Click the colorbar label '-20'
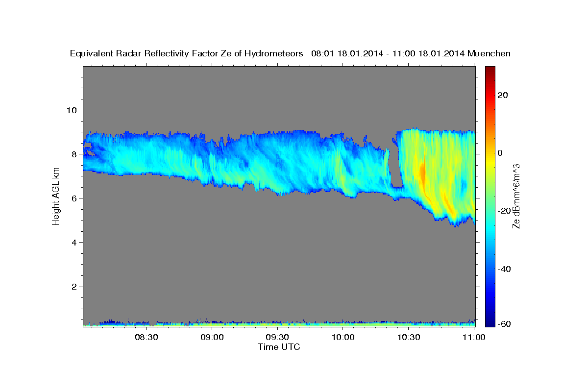Image resolution: width=588 pixels, height=392 pixels. [x=503, y=211]
